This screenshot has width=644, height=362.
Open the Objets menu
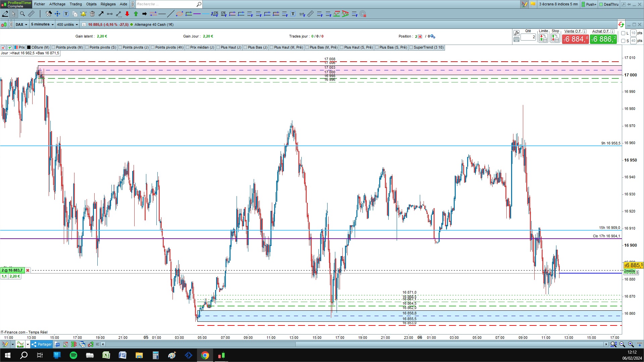[91, 4]
